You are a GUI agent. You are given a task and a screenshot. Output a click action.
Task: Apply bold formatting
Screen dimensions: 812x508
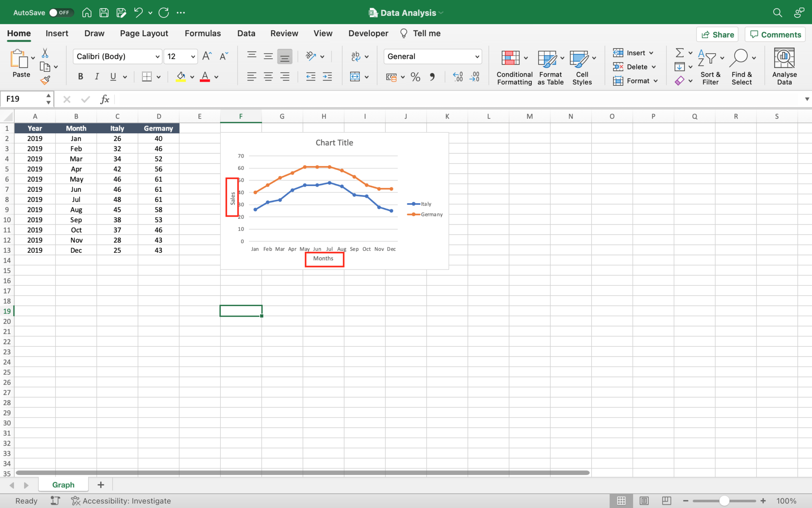(x=80, y=77)
